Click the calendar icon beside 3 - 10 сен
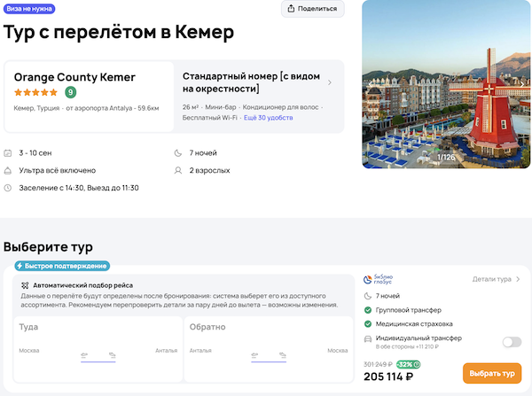This screenshot has height=396, width=532. coord(8,153)
